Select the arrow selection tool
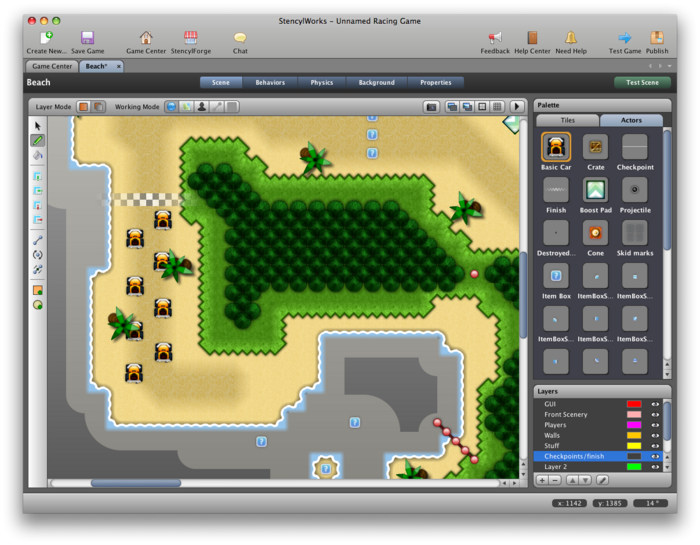The image size is (700, 545). pyautogui.click(x=38, y=126)
